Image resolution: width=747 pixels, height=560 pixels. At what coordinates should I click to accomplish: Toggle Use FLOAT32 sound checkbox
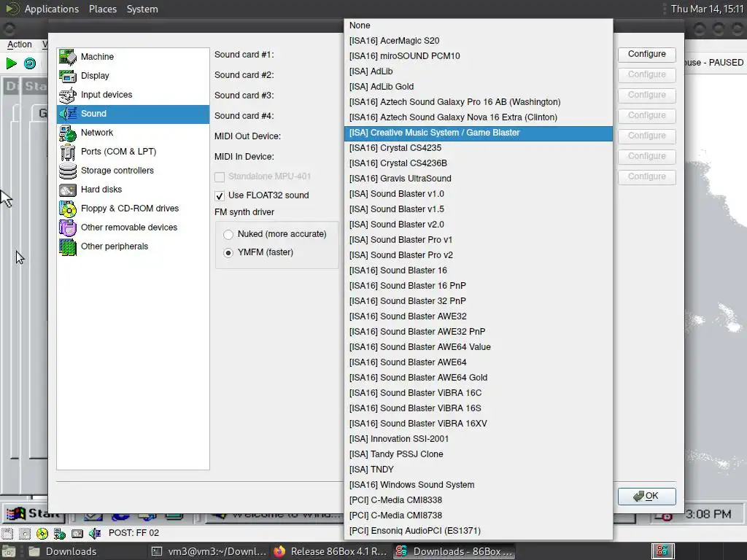(x=220, y=195)
